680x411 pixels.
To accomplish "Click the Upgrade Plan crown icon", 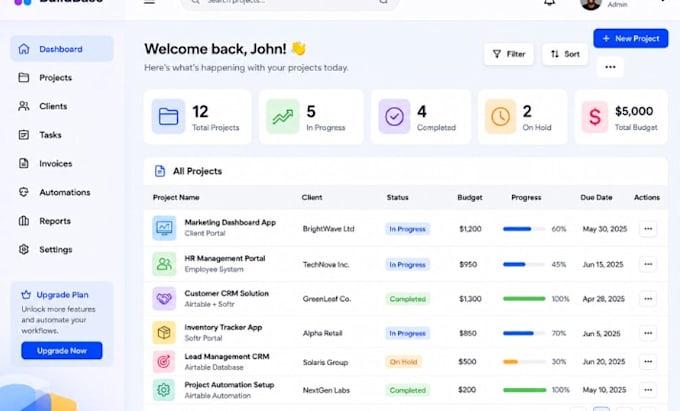I will point(26,295).
